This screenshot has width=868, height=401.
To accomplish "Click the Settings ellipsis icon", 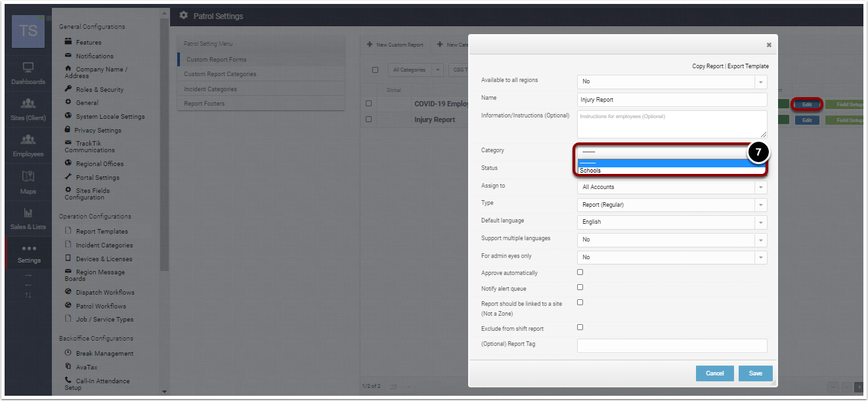I will point(28,248).
